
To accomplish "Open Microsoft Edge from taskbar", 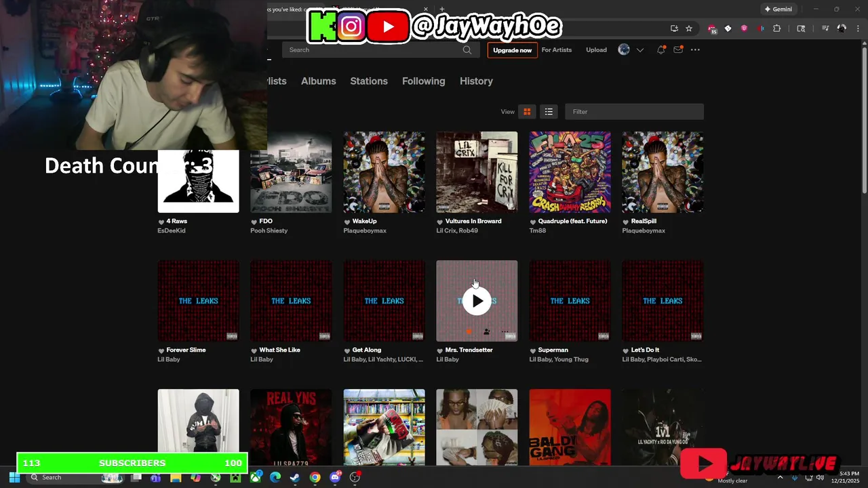I will 275,477.
